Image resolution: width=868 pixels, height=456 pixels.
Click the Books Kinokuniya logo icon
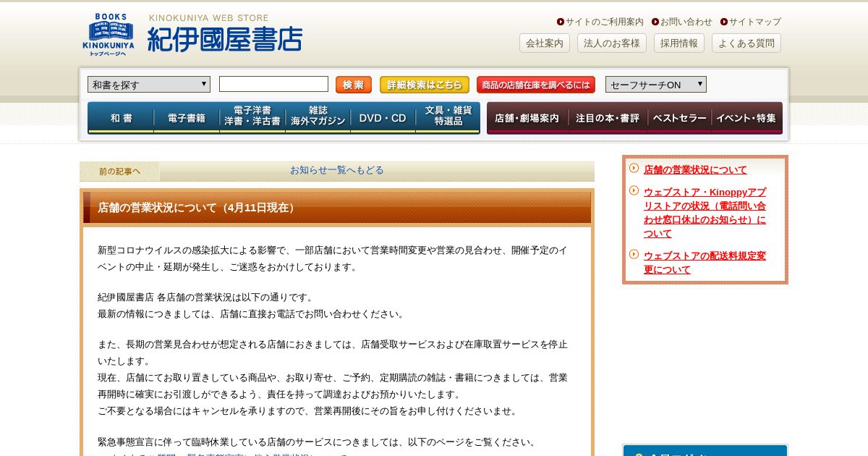(109, 35)
